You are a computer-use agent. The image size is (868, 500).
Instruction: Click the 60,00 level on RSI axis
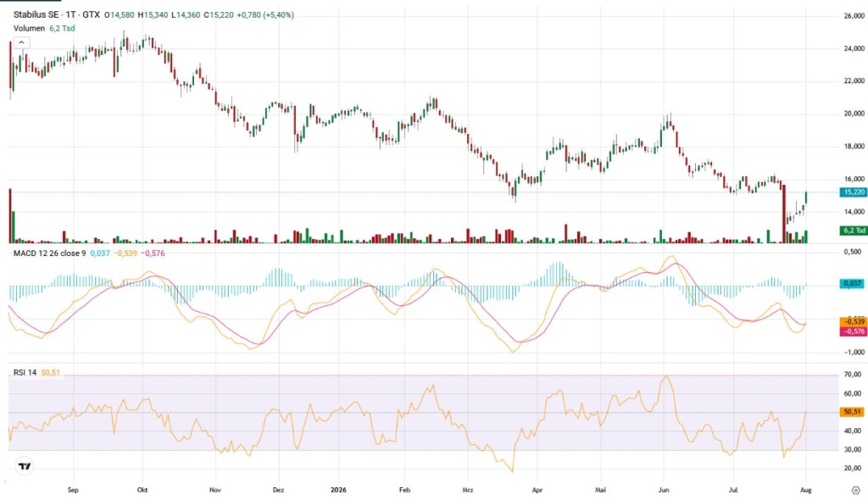pyautogui.click(x=853, y=394)
